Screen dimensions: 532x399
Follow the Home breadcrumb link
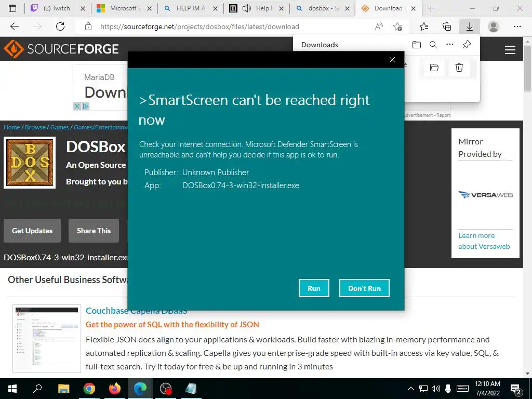(12, 127)
